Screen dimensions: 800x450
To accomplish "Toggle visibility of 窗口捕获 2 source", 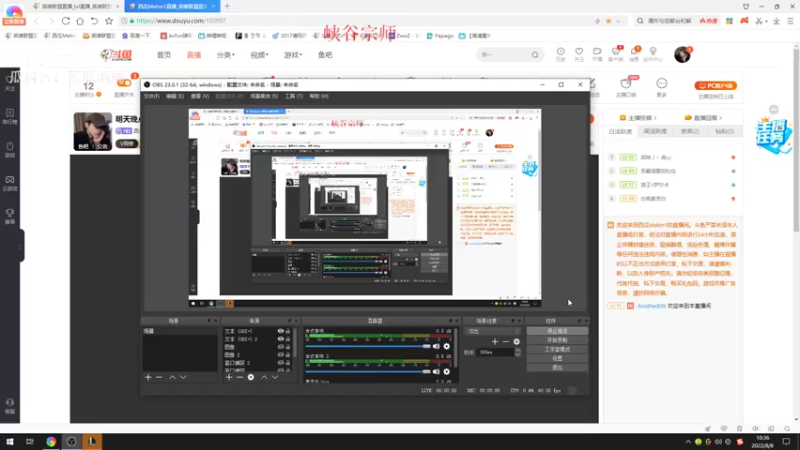I will tap(281, 363).
